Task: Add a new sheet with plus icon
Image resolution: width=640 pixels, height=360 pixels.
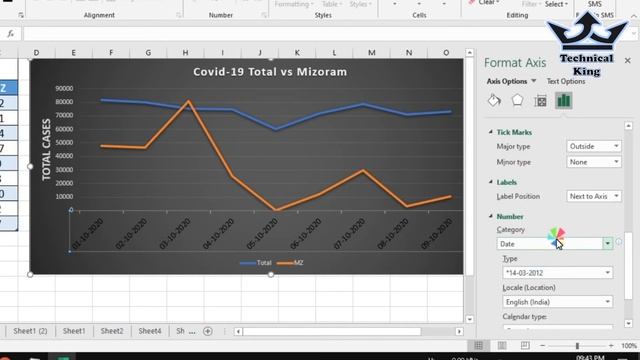Action: 208,331
